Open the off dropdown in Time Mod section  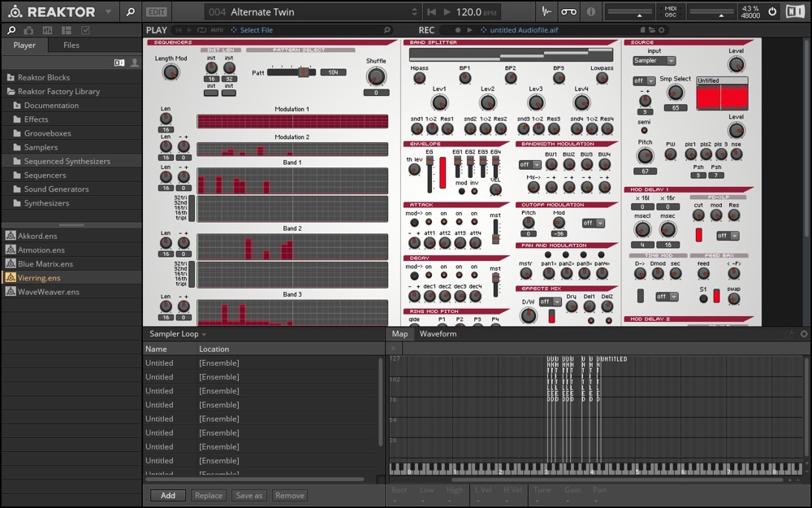pyautogui.click(x=667, y=297)
